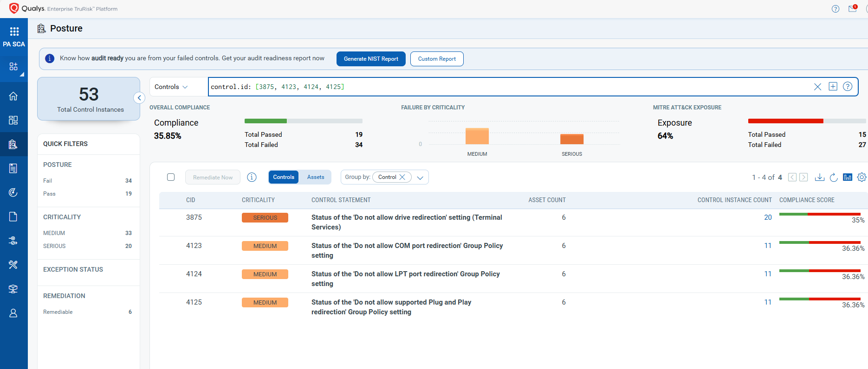Click the SERIOUS bar in chart

coord(572,139)
